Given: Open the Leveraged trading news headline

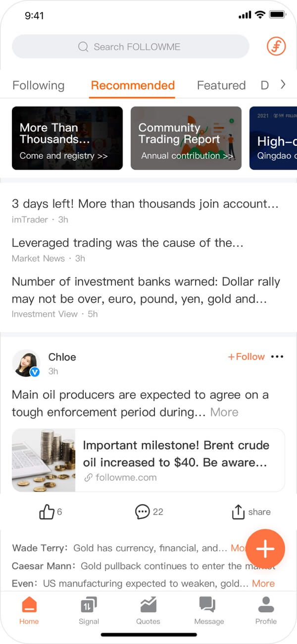Looking at the screenshot, I should (x=128, y=243).
